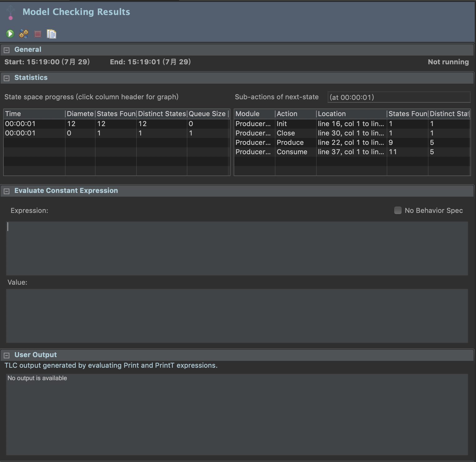Select the Consume action row

352,152
